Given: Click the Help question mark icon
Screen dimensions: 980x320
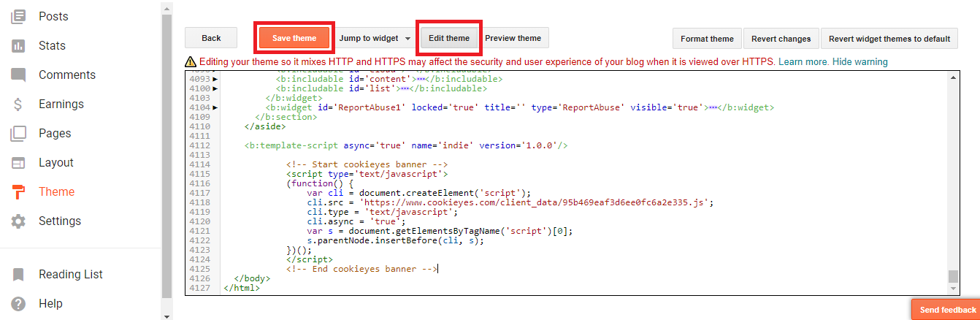Looking at the screenshot, I should pos(18,303).
